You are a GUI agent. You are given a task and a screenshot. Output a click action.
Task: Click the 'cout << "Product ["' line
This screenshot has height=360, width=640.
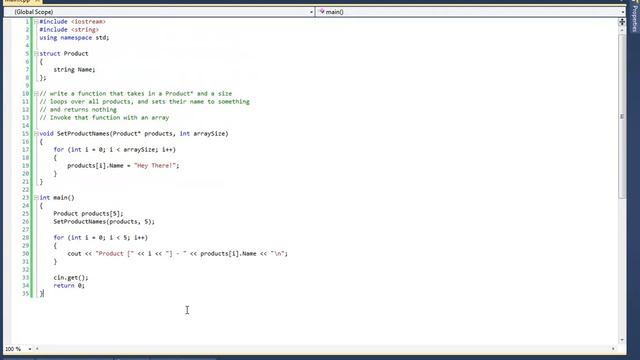click(178, 253)
